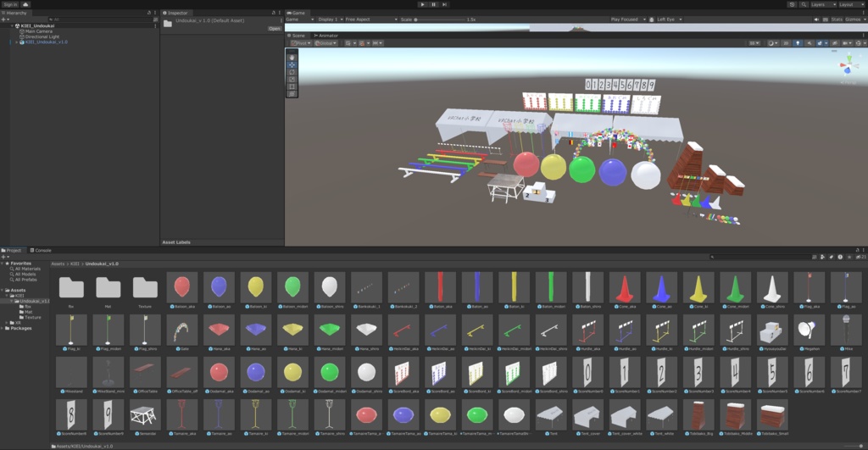Open the scene camera settings icon
The height and width of the screenshot is (450, 868).
[x=847, y=43]
